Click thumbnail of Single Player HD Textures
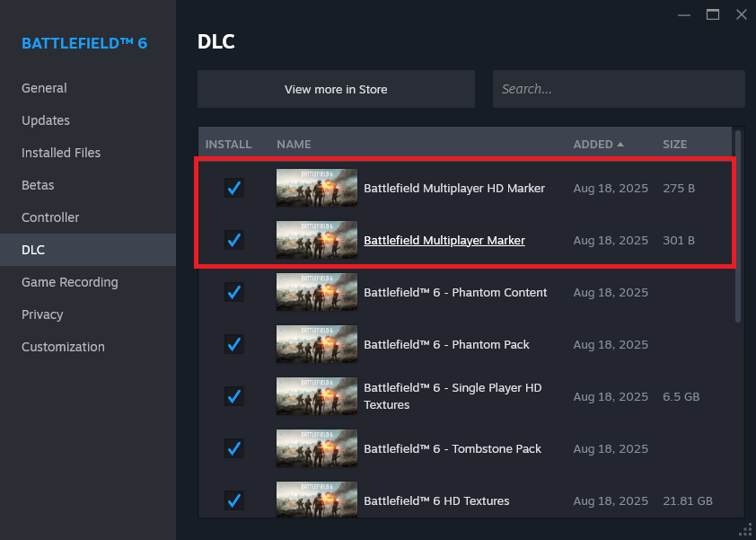Screen dimensions: 756x540 pyautogui.click(x=317, y=396)
